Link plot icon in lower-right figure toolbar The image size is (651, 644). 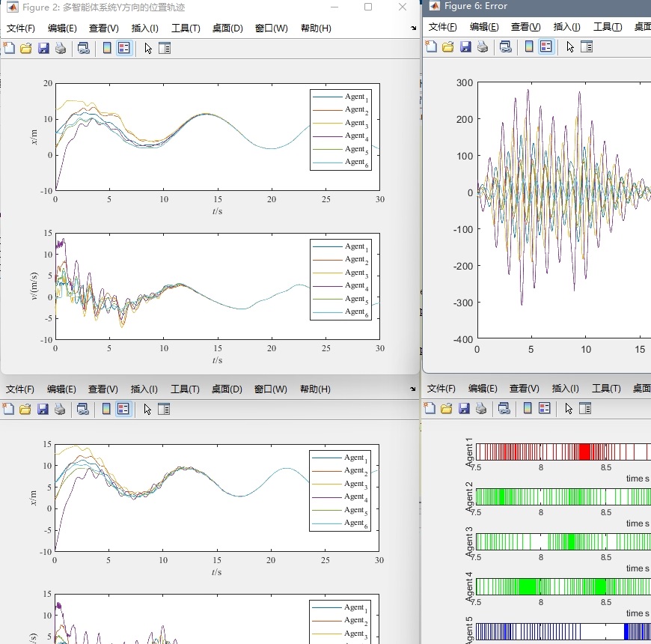[x=504, y=408]
